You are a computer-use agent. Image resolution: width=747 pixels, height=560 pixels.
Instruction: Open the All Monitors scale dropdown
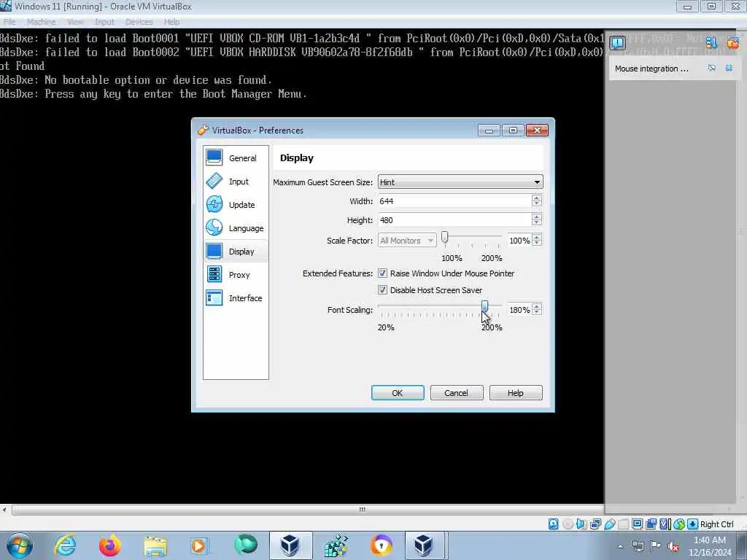407,240
